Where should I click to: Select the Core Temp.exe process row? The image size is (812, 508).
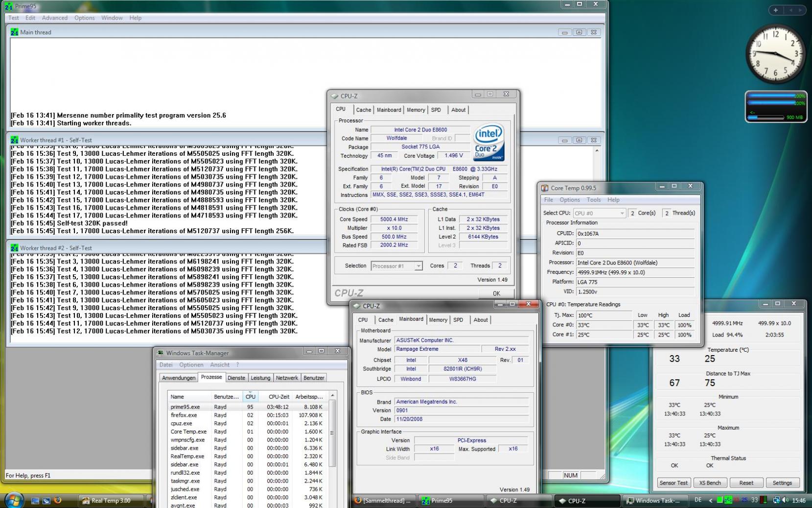(248, 432)
